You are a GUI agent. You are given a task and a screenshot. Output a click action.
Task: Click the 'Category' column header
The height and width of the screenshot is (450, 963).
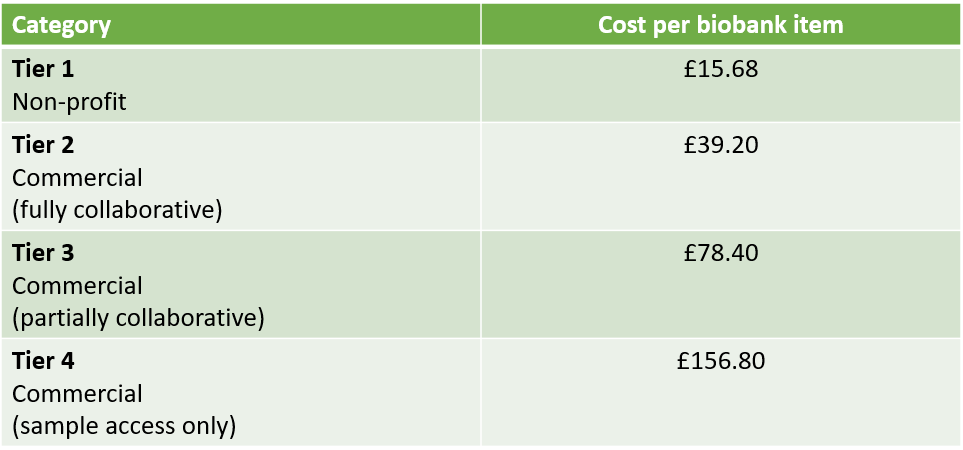click(x=61, y=25)
